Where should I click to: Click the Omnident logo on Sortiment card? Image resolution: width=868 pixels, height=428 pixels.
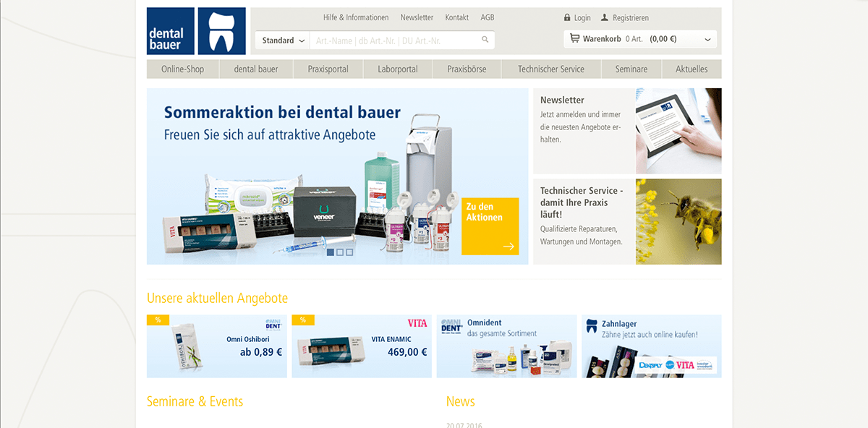click(452, 325)
